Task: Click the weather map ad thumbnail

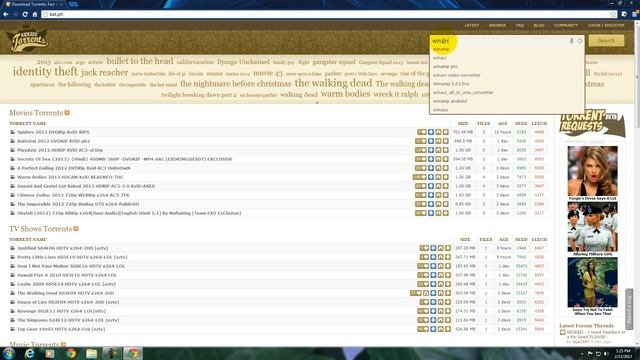Action: [x=592, y=282]
